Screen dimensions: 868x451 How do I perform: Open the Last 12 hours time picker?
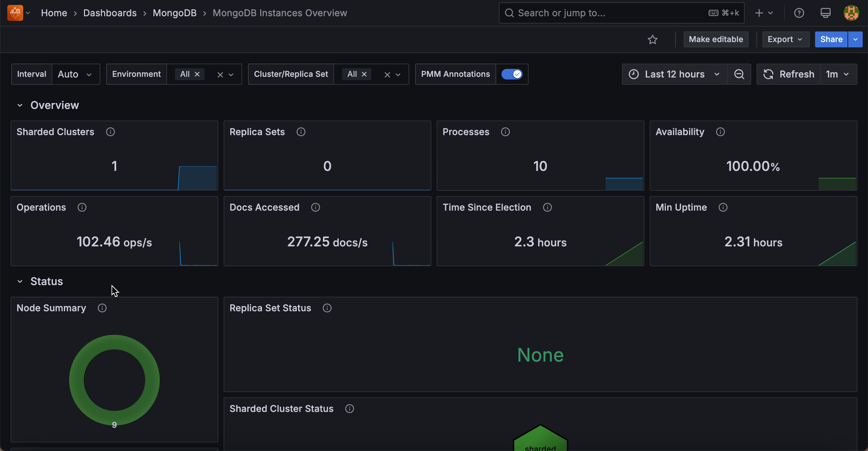click(674, 74)
